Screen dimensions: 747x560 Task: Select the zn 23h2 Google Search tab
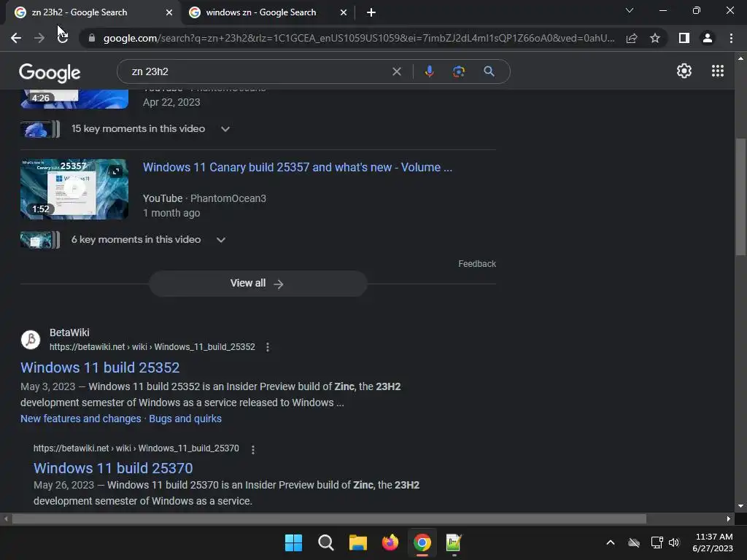pyautogui.click(x=79, y=12)
